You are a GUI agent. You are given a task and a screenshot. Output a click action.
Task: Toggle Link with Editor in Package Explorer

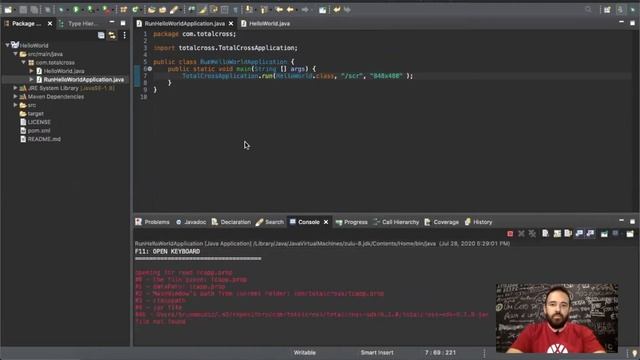(x=112, y=36)
